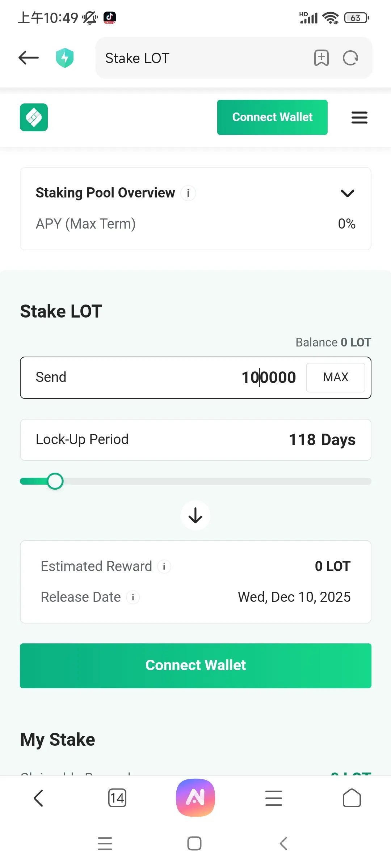
Task: Open the Lock-Up Period 118 Days box
Action: 195,440
